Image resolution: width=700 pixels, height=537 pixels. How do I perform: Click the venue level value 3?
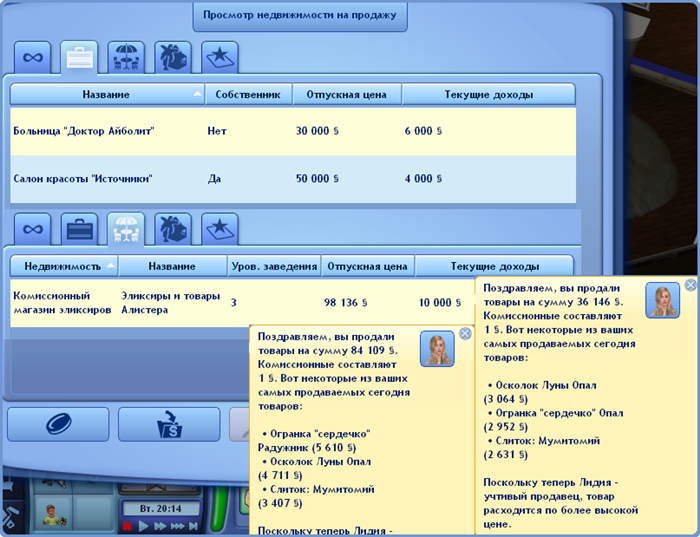pos(233,303)
